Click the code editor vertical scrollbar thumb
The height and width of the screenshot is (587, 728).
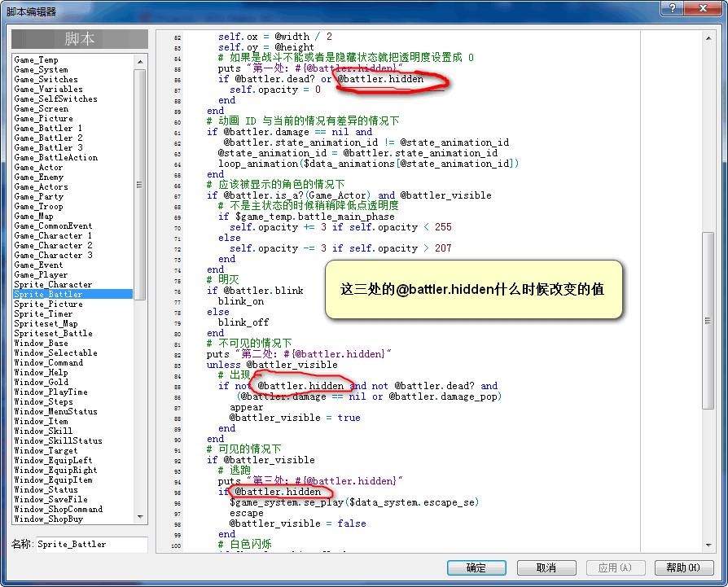708,320
